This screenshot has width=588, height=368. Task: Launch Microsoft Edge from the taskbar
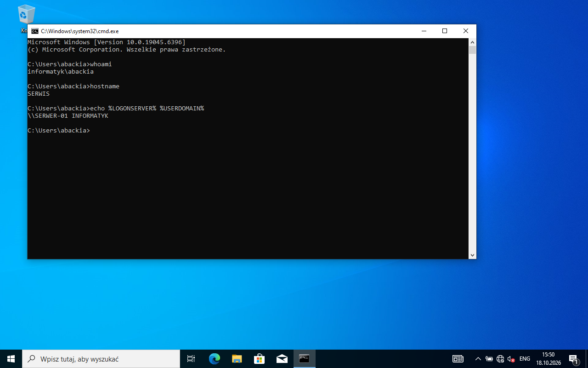point(214,359)
